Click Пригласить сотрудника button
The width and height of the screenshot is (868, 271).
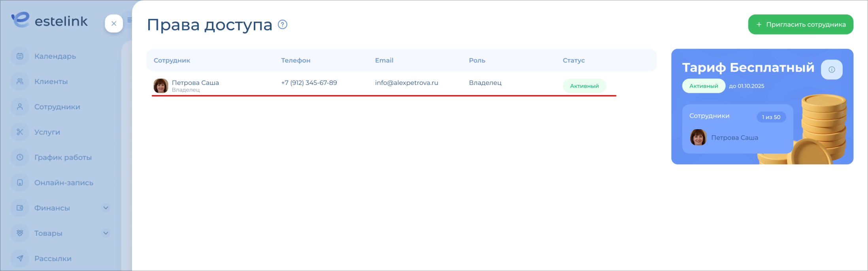coord(800,24)
